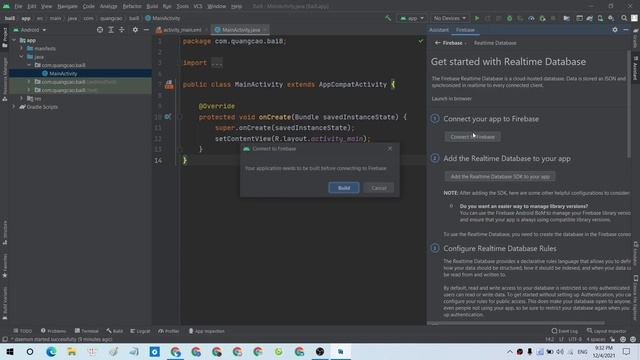Viewport: 640px width, 360px height.
Task: Click the Collapse All icon in Project panel
Action: coord(122,30)
